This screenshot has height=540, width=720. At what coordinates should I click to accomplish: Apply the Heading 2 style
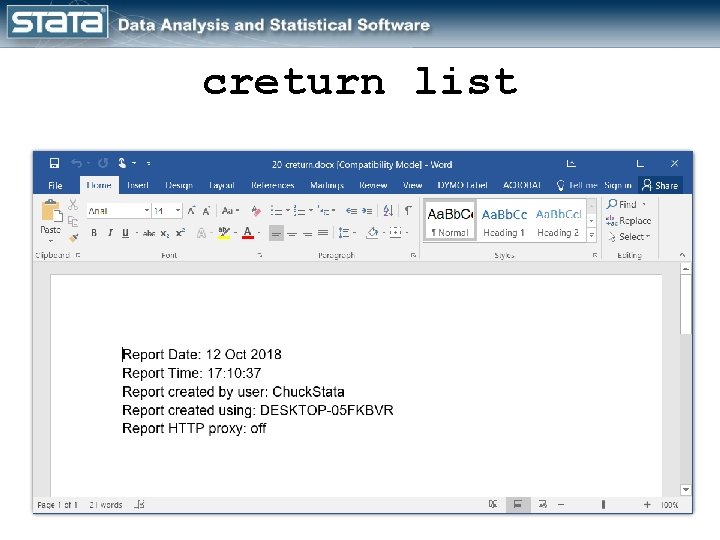point(558,221)
